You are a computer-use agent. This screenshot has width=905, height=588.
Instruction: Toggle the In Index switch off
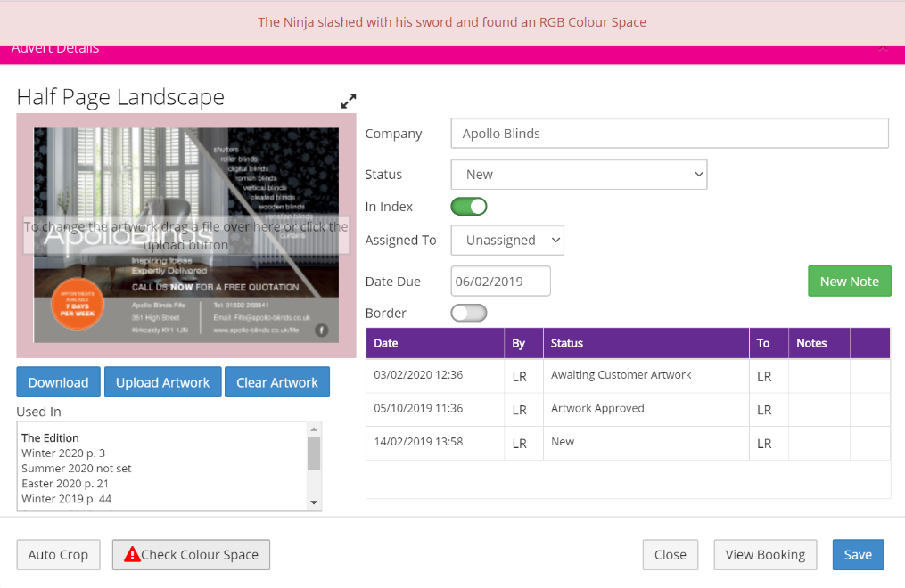469,207
